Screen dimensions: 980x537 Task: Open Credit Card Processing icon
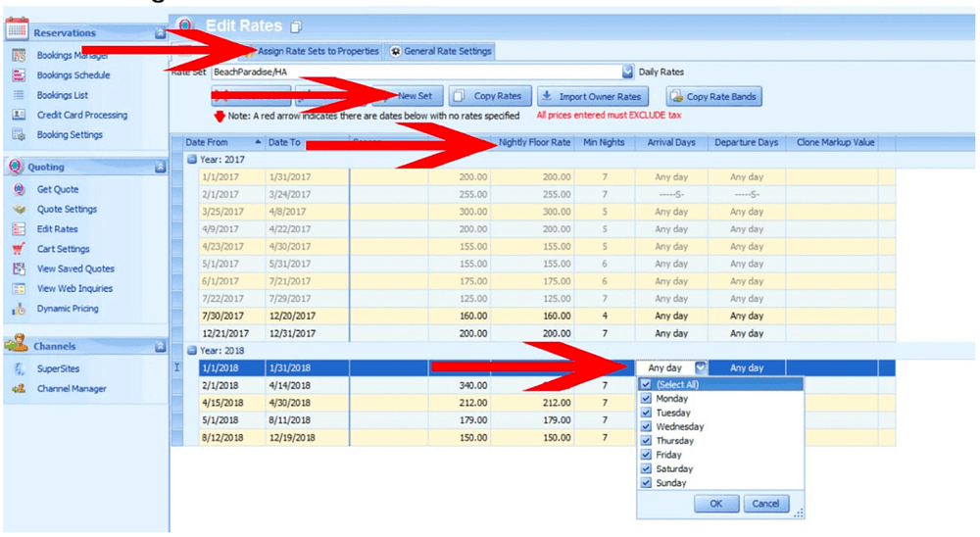coord(19,115)
